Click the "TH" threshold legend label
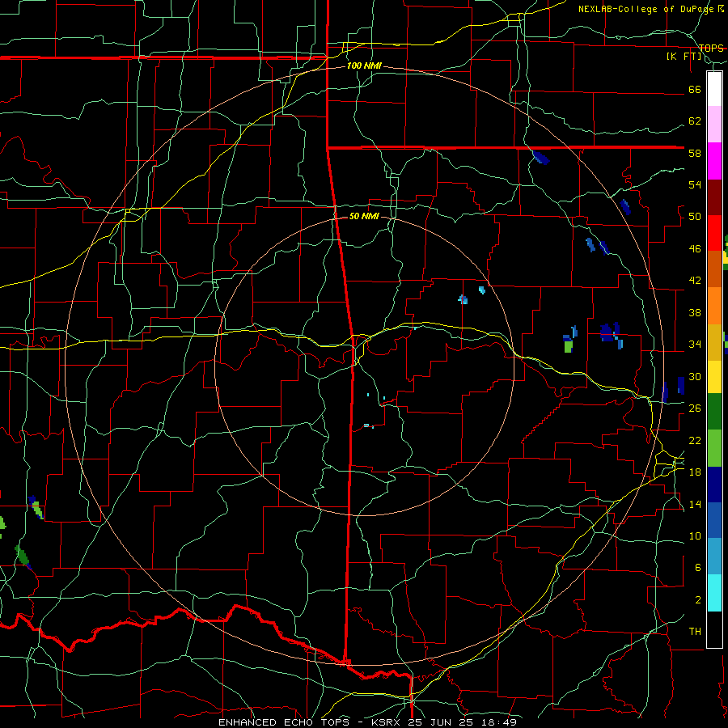The image size is (728, 728). coord(695,632)
